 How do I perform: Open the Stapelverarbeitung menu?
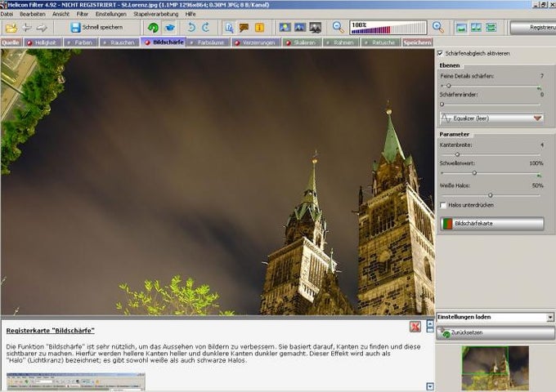click(x=155, y=14)
